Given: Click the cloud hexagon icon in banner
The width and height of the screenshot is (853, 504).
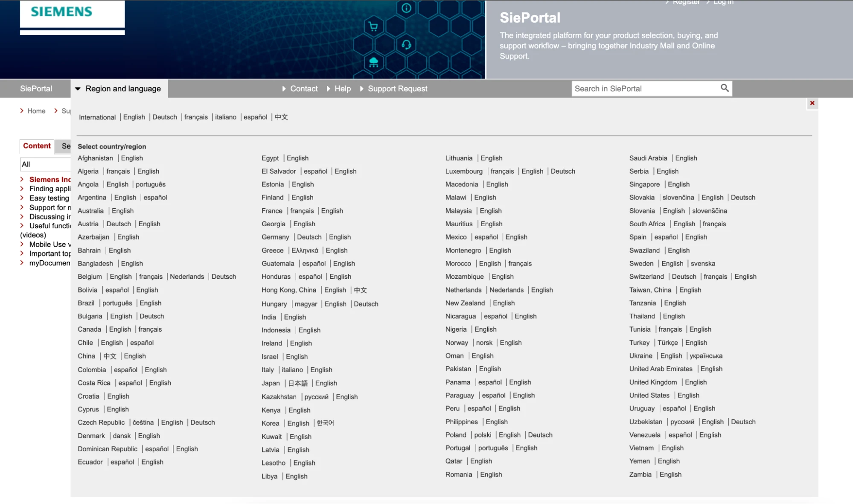Looking at the screenshot, I should coord(373,62).
